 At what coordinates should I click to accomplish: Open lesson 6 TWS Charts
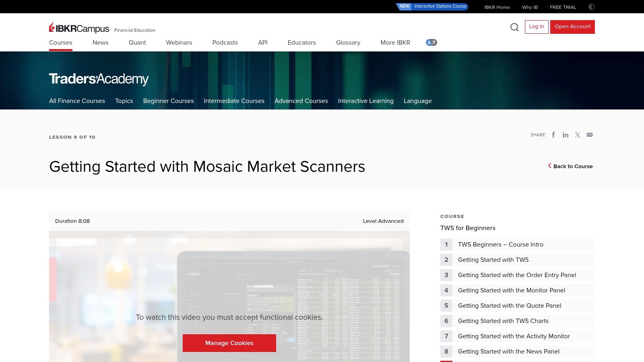pyautogui.click(x=518, y=321)
